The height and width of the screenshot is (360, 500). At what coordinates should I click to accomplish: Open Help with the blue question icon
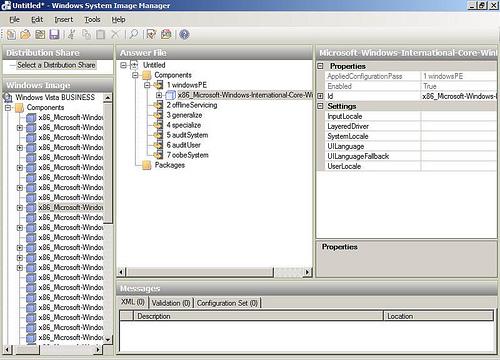[x=184, y=34]
